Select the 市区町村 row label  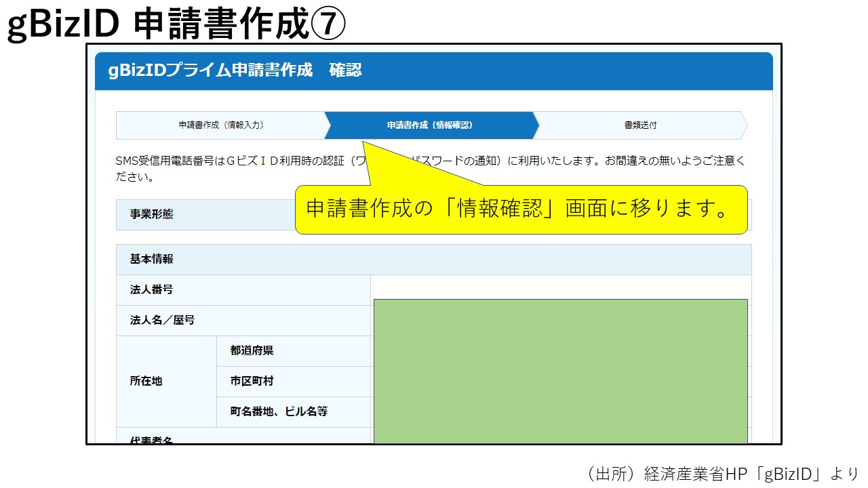pos(252,381)
